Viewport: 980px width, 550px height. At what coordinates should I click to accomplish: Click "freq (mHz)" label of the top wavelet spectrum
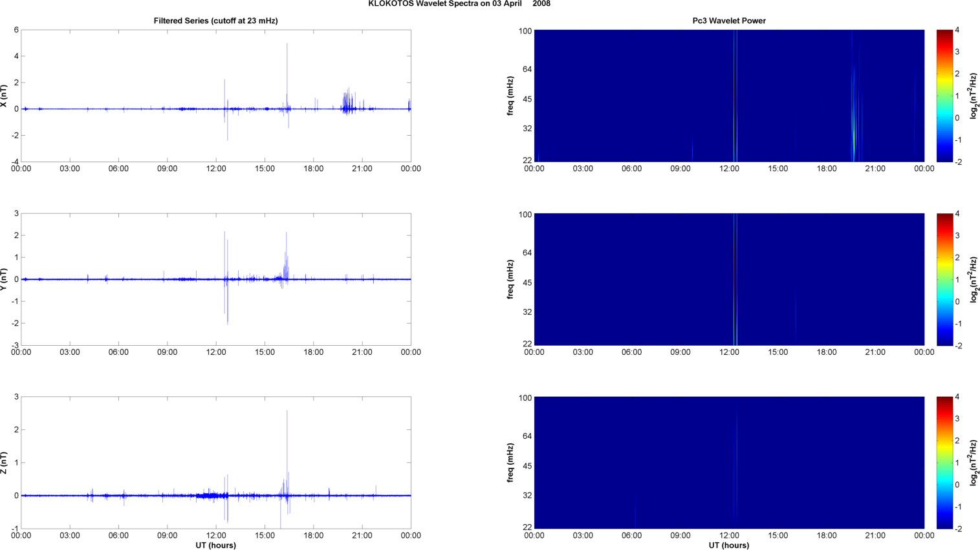510,96
